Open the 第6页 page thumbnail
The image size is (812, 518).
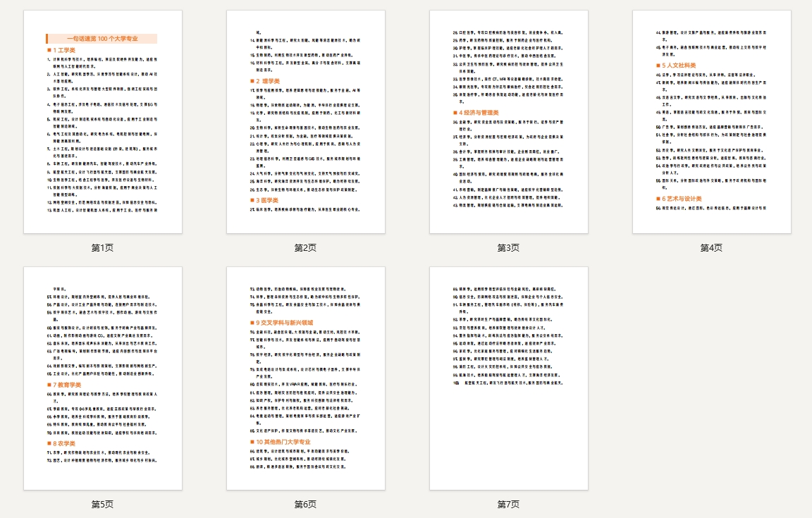tap(305, 377)
